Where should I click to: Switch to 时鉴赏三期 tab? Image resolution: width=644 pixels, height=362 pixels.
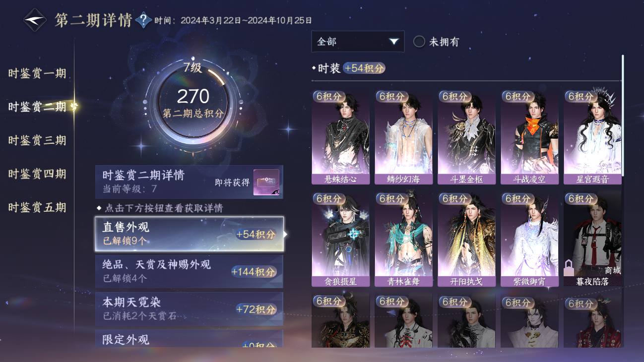(37, 140)
